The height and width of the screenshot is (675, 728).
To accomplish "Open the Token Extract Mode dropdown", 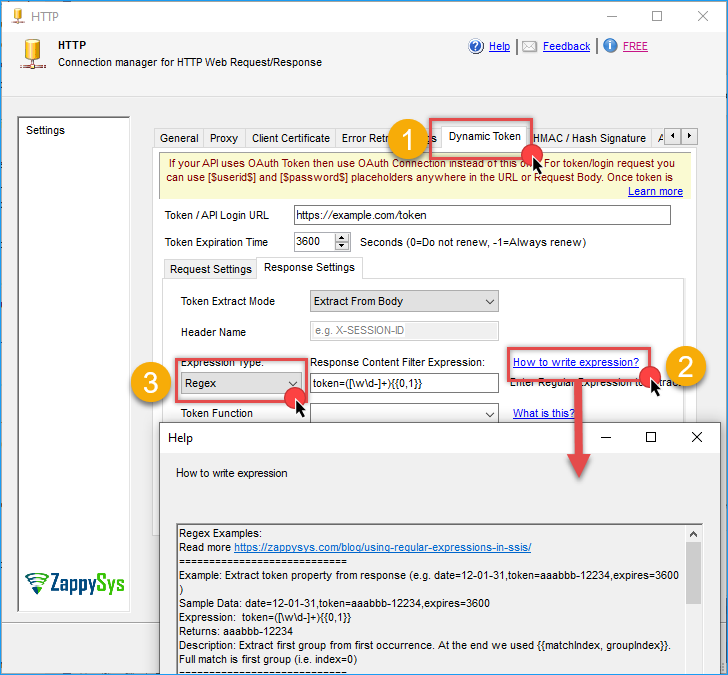I will (404, 301).
